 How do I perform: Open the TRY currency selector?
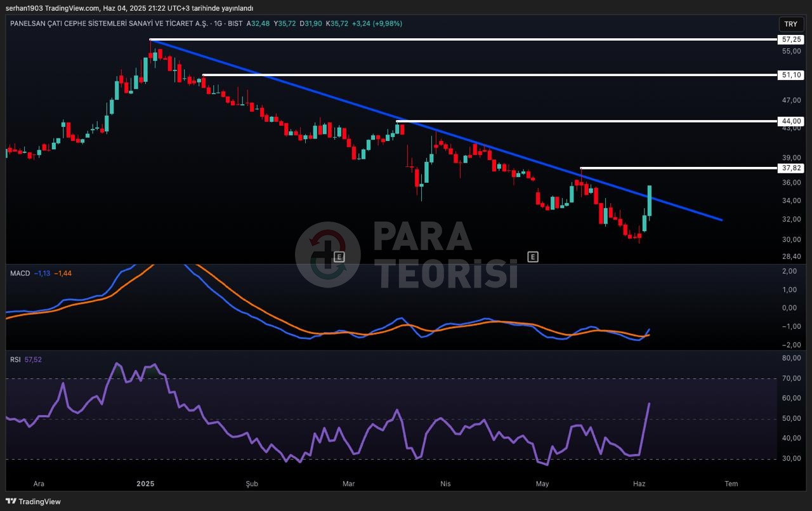[790, 24]
